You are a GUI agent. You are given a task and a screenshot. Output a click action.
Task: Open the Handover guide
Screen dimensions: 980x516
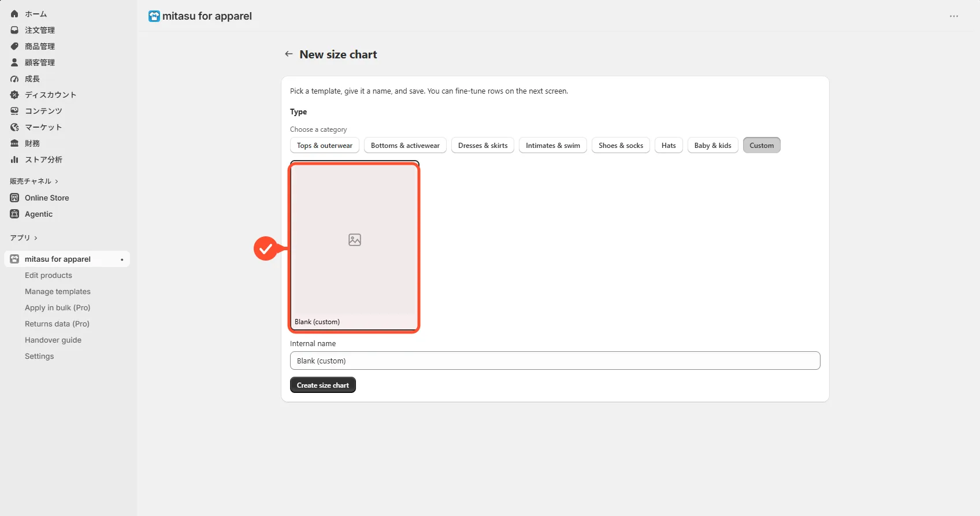click(x=53, y=340)
